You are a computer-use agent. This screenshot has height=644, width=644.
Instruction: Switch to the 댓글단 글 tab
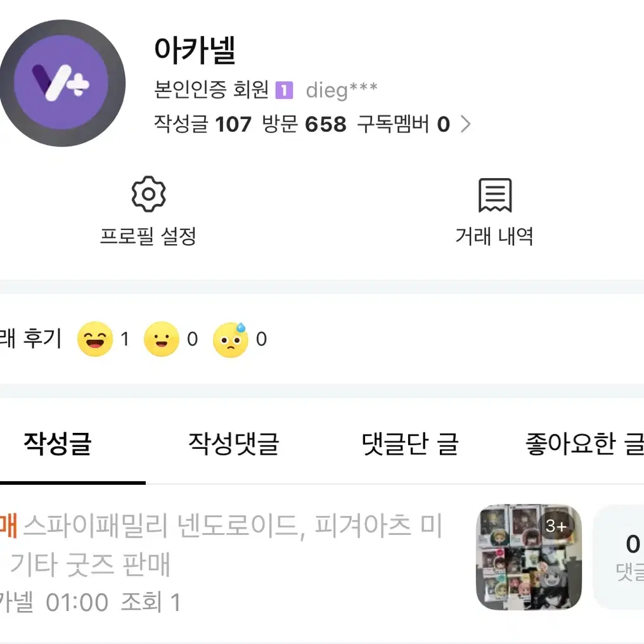pos(410,444)
